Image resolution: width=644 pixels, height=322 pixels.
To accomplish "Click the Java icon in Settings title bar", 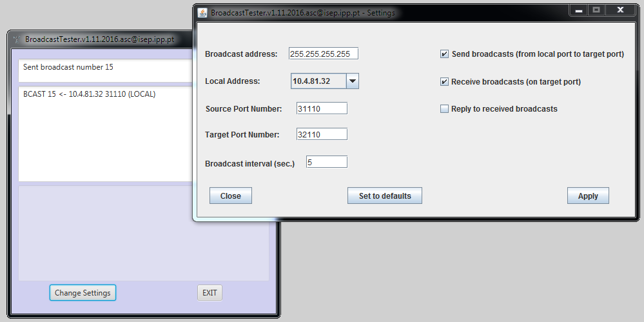I will pyautogui.click(x=202, y=13).
